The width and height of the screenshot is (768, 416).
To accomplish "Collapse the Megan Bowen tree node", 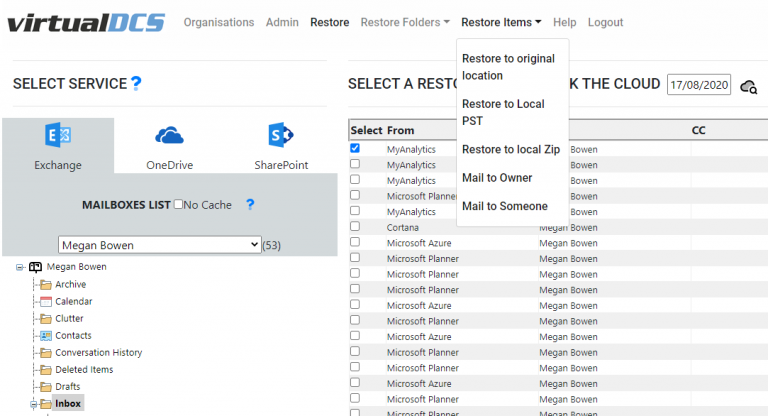I will pyautogui.click(x=20, y=267).
